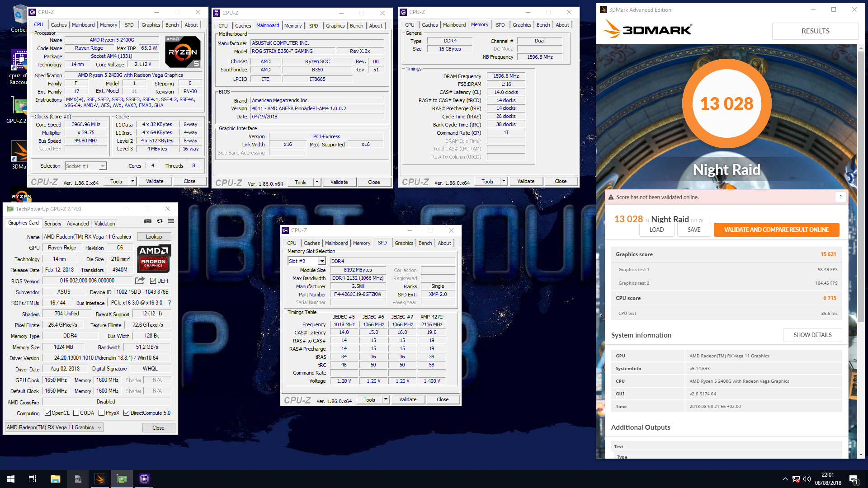Click the help question mark on validation warning
Image resolution: width=868 pixels, height=488 pixels.
click(840, 197)
